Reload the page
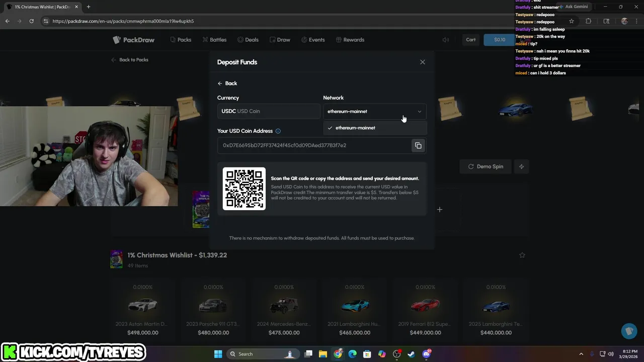The height and width of the screenshot is (362, 644). pos(31,21)
